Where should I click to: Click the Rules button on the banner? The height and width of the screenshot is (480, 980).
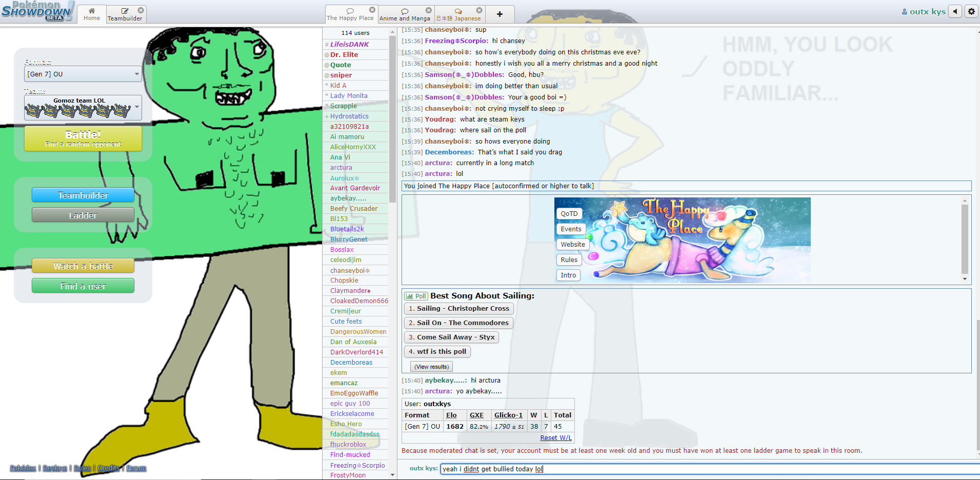(x=569, y=259)
